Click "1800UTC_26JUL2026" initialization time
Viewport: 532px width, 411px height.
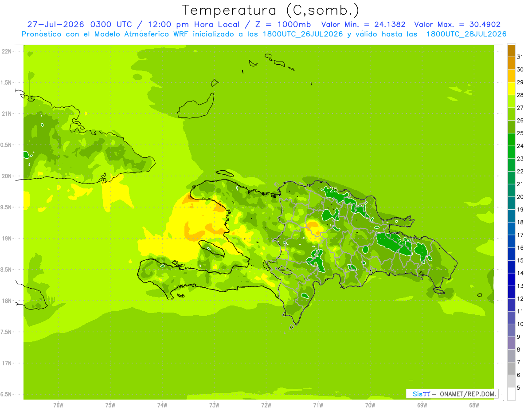[x=303, y=34]
